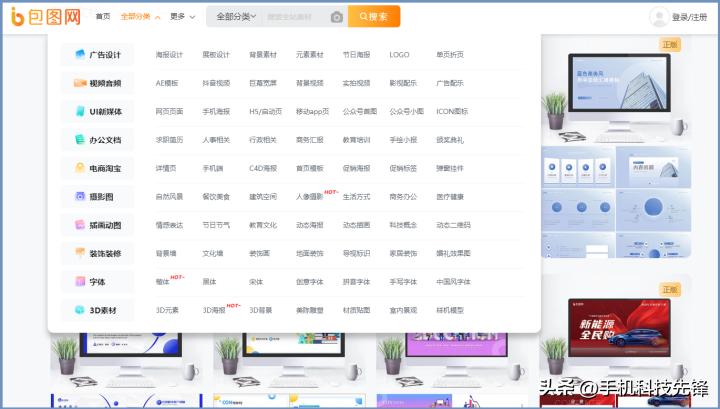Open the 3D元素 link
Viewport: 720px width, 409px height.
(x=167, y=310)
